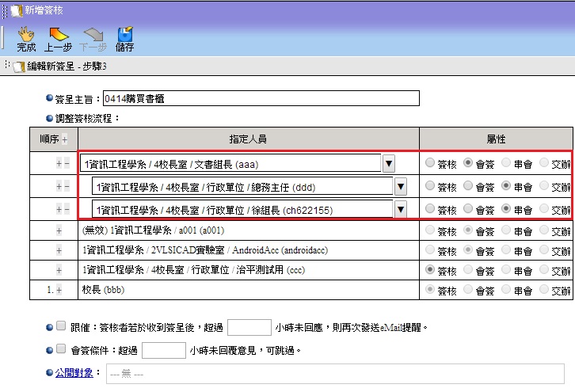Viewport: 575px width, 392px height.
Task: Select 簽核 radio for 總務主任 (ddd)
Action: (x=430, y=185)
